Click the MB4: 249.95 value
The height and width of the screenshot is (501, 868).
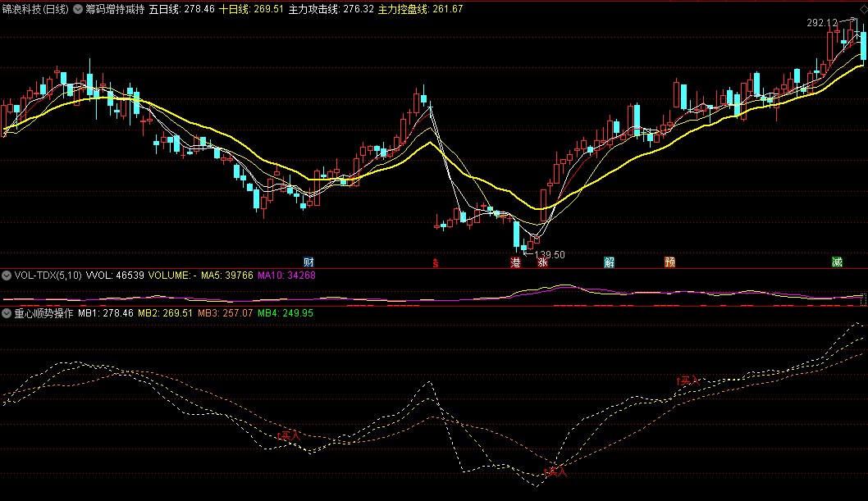286,313
